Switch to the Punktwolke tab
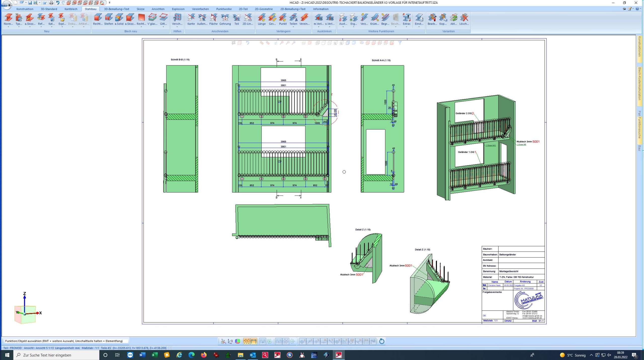The height and width of the screenshot is (360, 644). pos(224,9)
